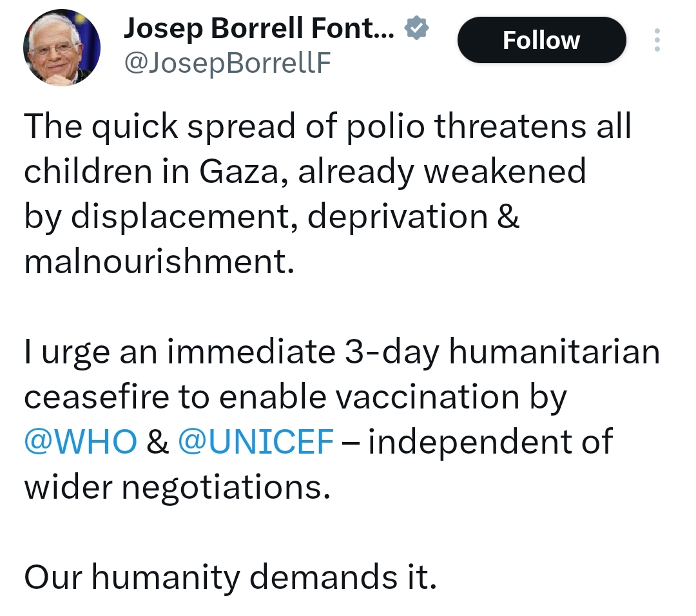Image resolution: width=696 pixels, height=616 pixels.
Task: Click the sentence 'Our humanity demands it.'
Action: coord(231,577)
